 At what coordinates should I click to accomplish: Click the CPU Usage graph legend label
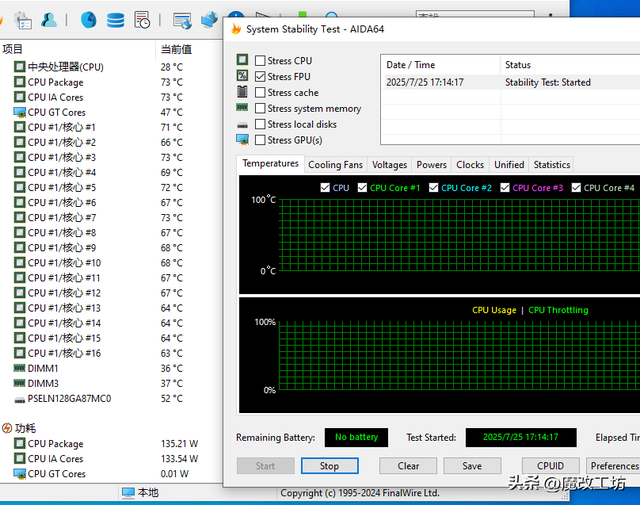coord(494,310)
